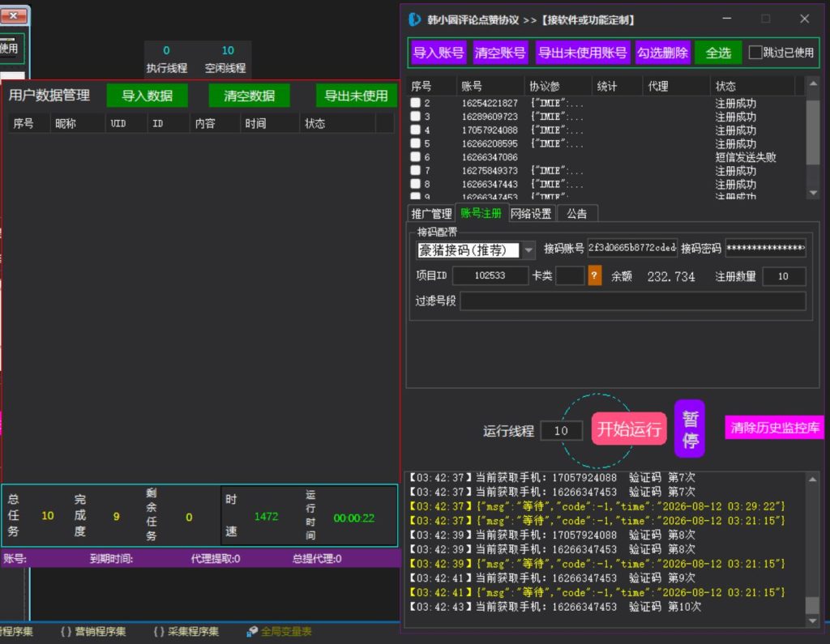This screenshot has height=644, width=830.
Task: Click the green 全选 button
Action: click(x=718, y=53)
